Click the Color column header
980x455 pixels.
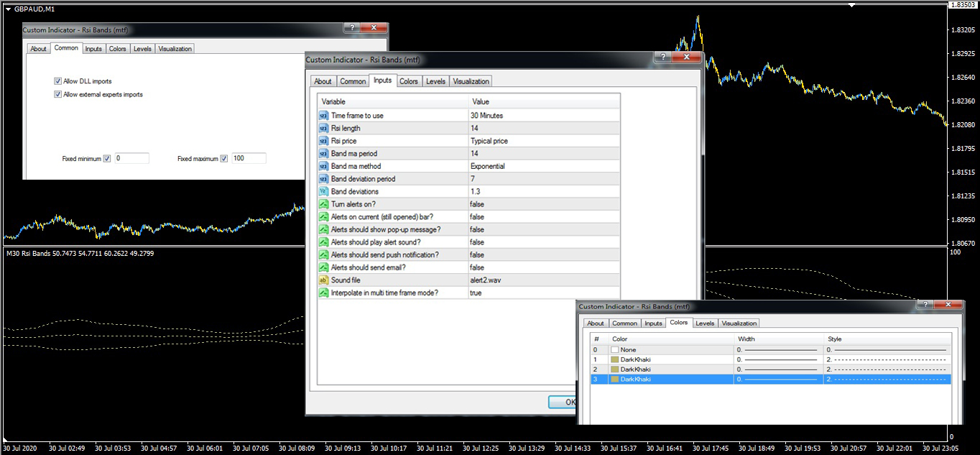[x=672, y=339]
